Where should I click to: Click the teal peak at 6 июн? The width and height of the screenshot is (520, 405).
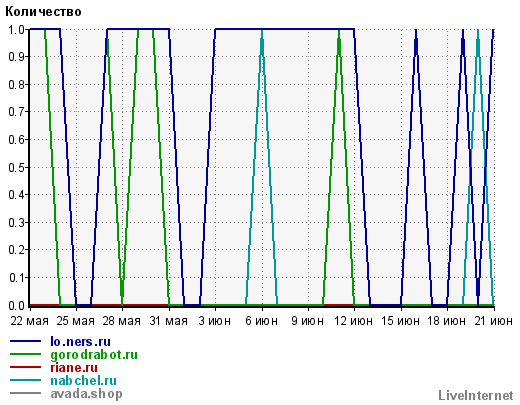point(262,32)
